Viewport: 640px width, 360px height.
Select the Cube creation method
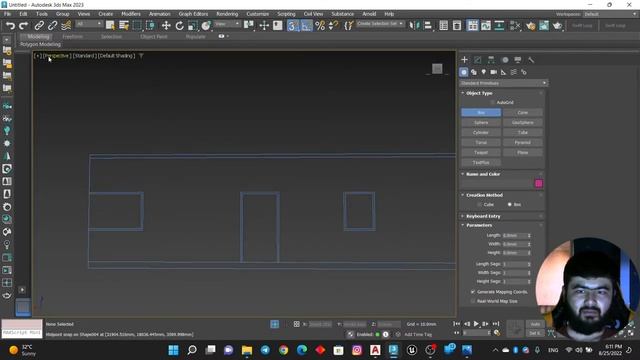(480, 204)
